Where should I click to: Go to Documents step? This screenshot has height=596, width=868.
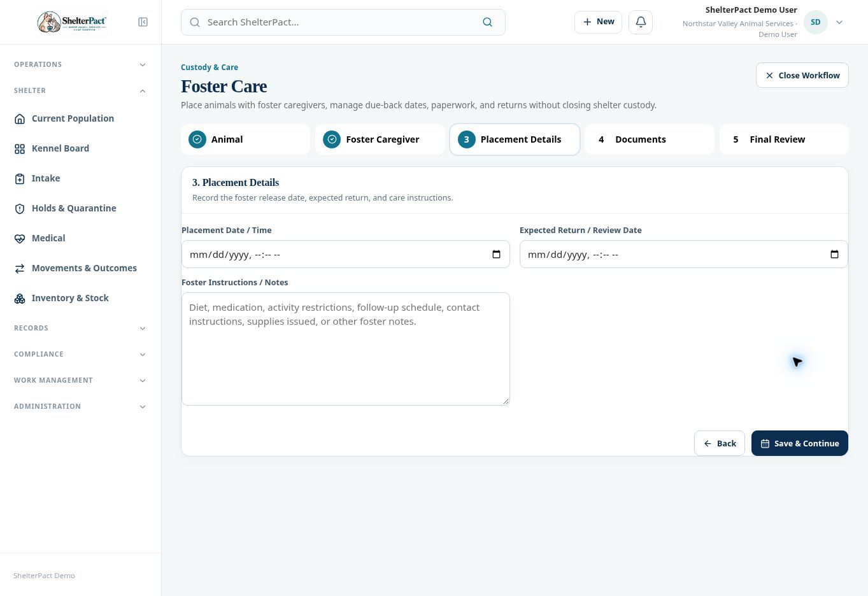650,139
